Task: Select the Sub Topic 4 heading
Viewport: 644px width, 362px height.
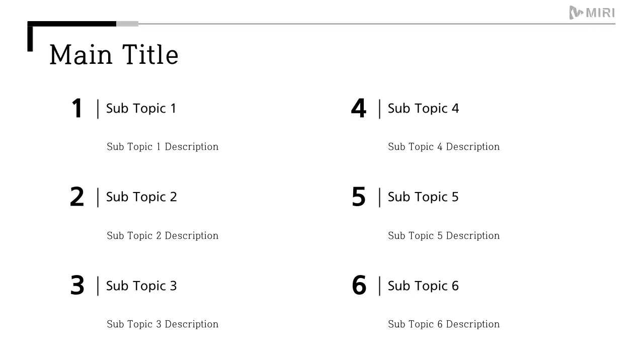Action: (423, 109)
